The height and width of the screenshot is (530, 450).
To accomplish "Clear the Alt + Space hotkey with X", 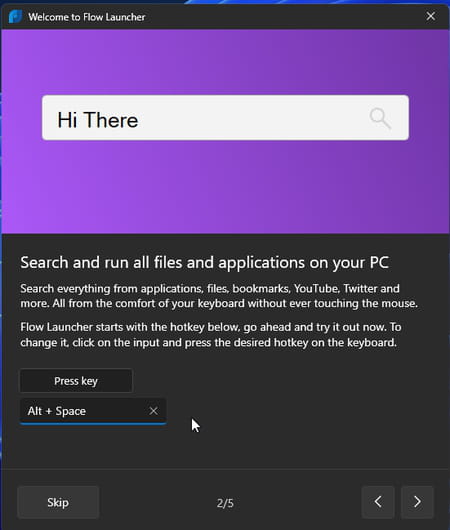I will point(153,411).
